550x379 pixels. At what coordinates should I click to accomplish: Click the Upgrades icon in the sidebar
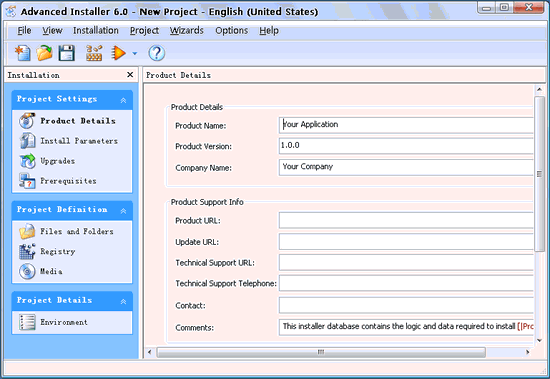pyautogui.click(x=27, y=161)
